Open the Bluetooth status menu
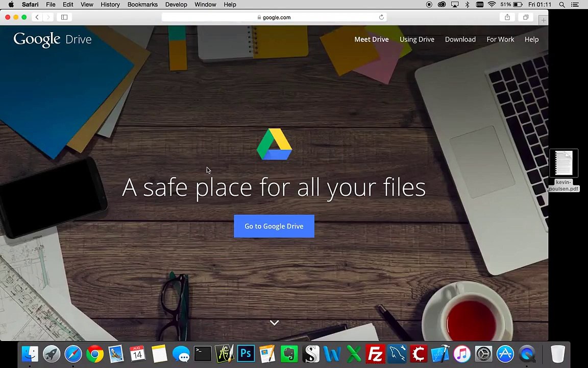 467,5
